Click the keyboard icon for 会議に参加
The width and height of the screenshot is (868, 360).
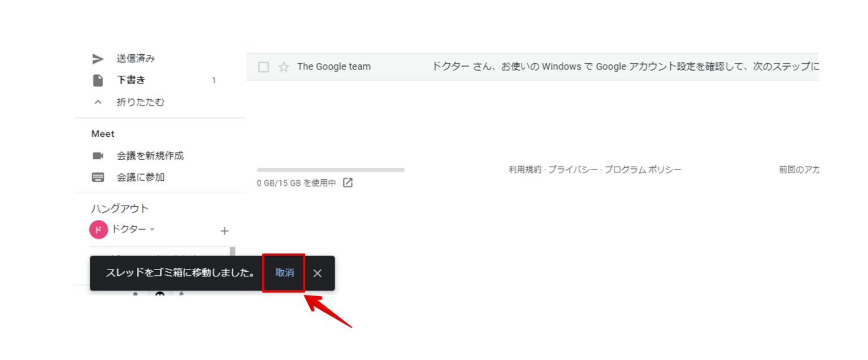[x=98, y=177]
